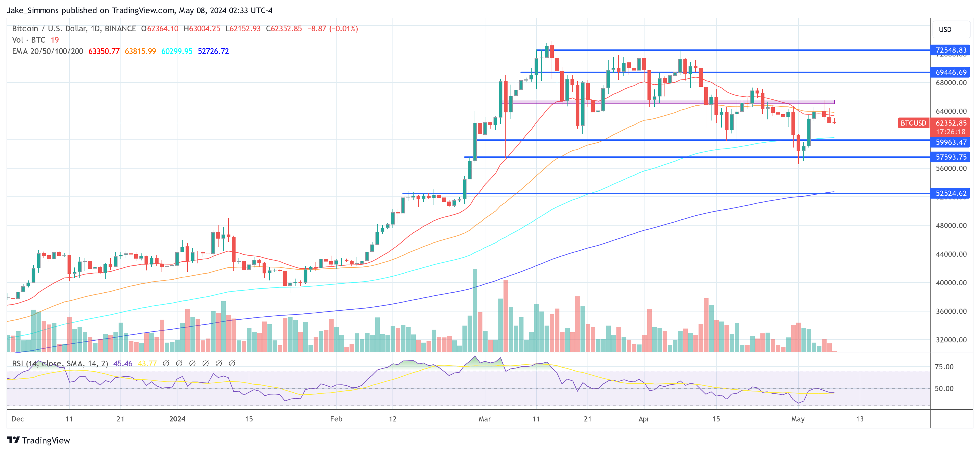Image resolution: width=980 pixels, height=452 pixels.
Task: Click the Dec label on time axis
Action: 18,419
